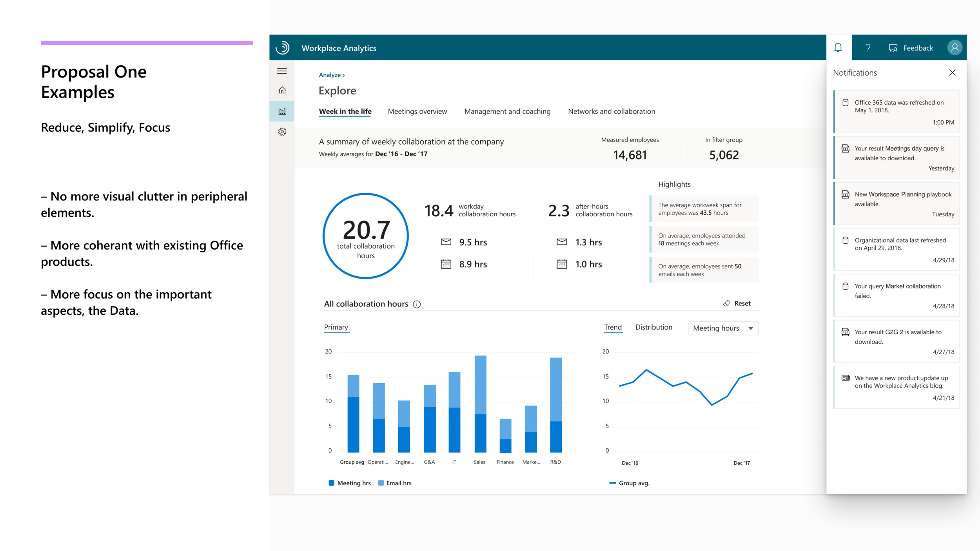Select the Analyze chart icon in sidebar
980x551 pixels.
(x=282, y=111)
